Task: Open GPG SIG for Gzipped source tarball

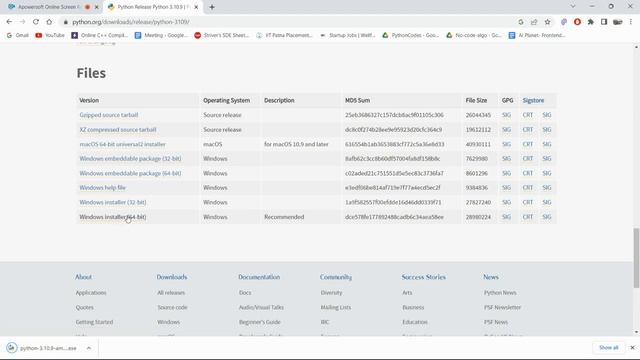Action: 507,115
